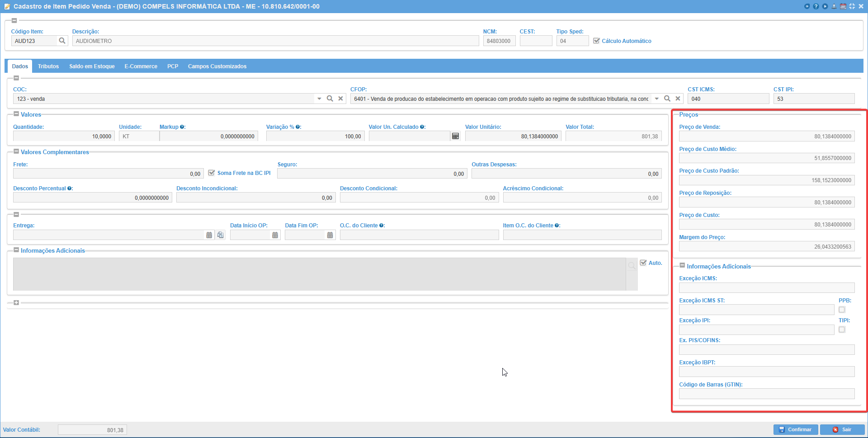Collapse the item header section
Image resolution: width=868 pixels, height=438 pixels.
14,20
